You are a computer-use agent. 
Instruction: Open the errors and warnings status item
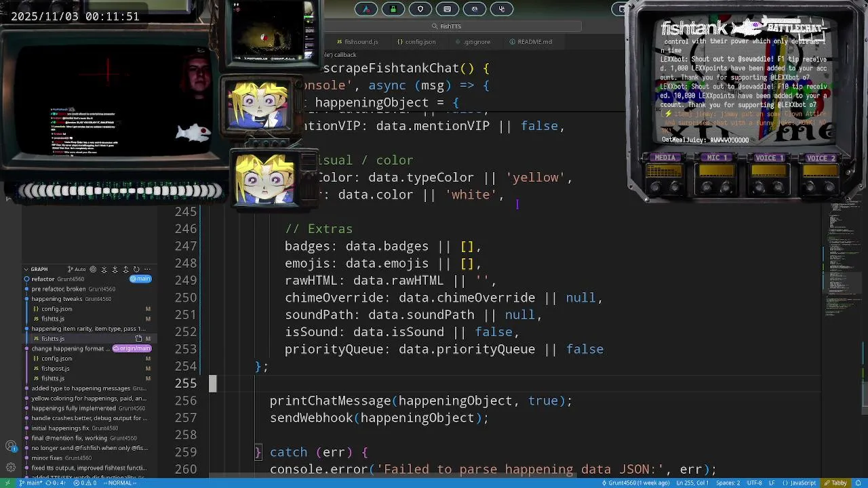pos(85,483)
